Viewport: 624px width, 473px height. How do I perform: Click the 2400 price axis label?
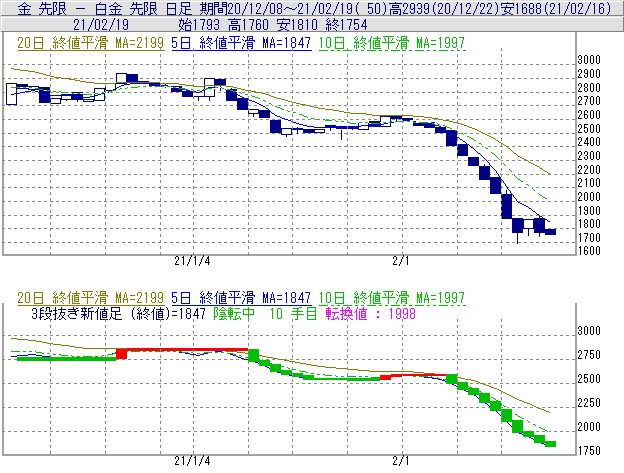[589, 142]
